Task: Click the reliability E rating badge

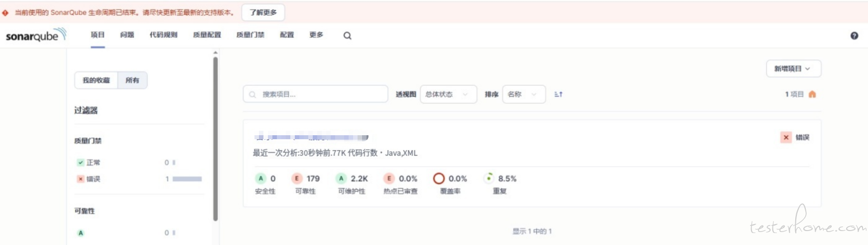Action: point(297,179)
